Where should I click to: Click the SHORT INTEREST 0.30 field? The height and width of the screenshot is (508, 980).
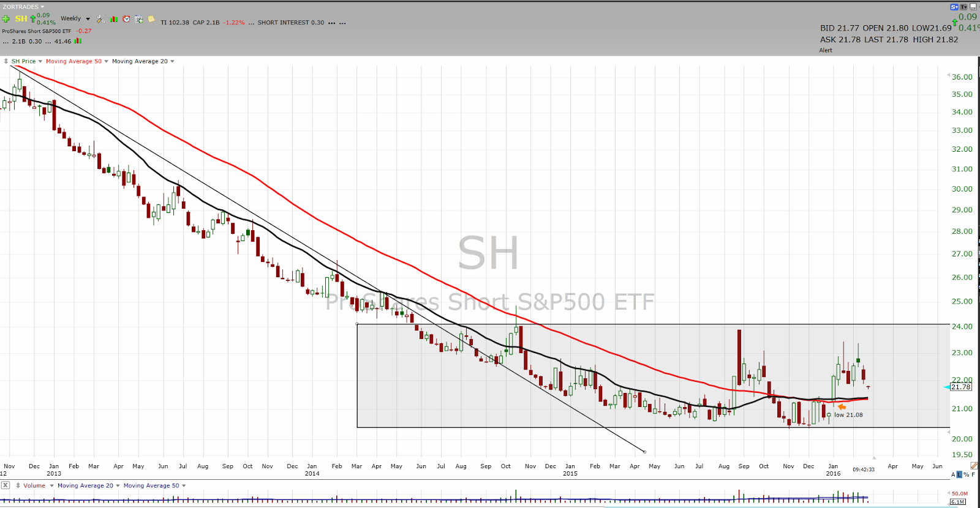(x=291, y=23)
